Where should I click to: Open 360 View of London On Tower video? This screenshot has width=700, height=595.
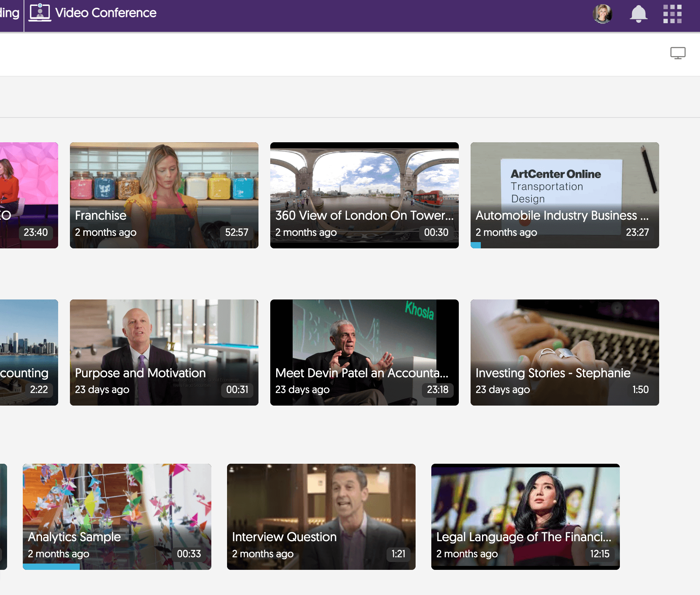[x=365, y=195]
